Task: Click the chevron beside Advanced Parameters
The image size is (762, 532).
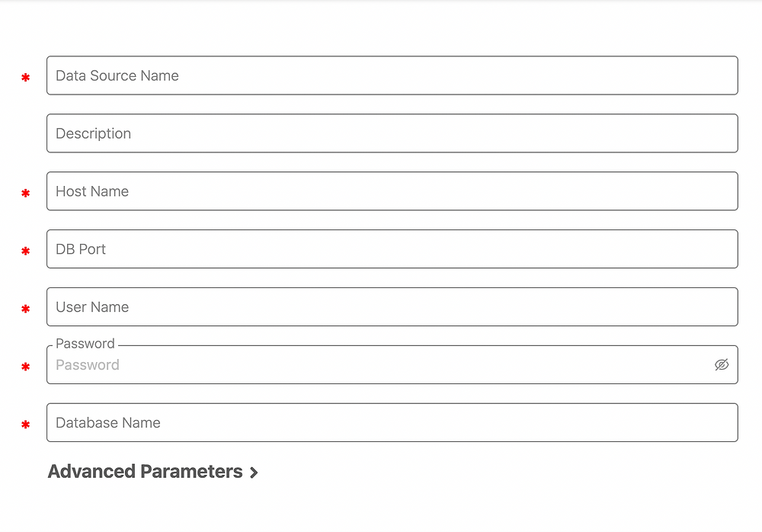Action: tap(254, 473)
